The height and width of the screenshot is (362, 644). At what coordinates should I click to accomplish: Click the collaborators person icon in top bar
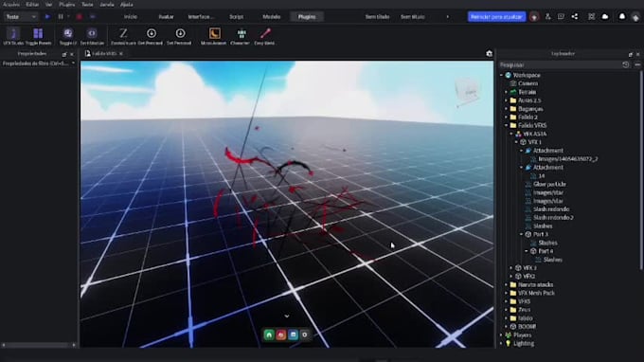coord(547,16)
